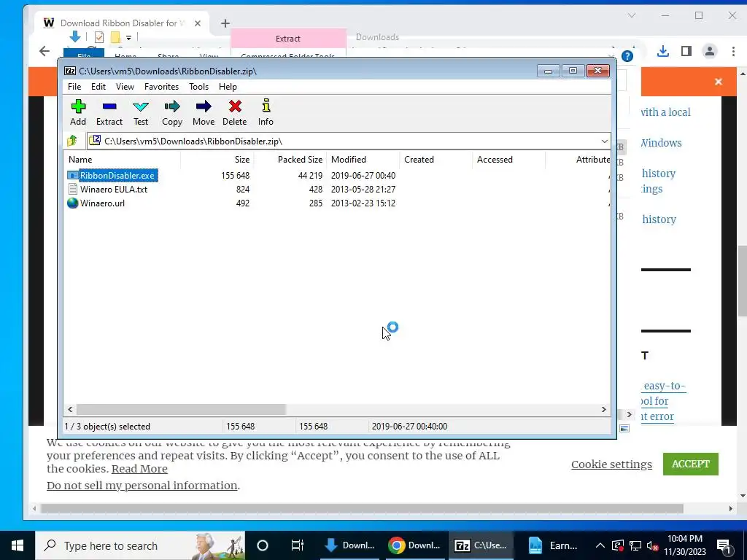Click the left arrow of 7-Zip horizontal scrollbar
This screenshot has width=747, height=560.
pos(71,410)
